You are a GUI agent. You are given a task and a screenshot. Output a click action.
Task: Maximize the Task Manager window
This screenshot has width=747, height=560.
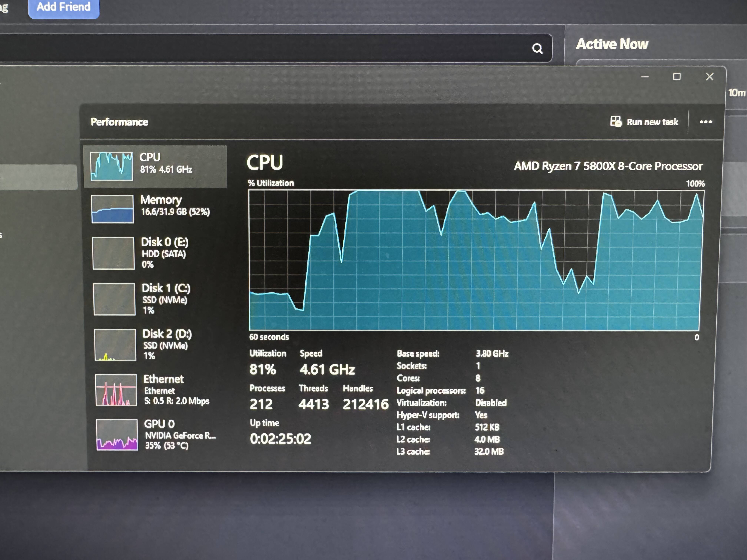point(677,77)
